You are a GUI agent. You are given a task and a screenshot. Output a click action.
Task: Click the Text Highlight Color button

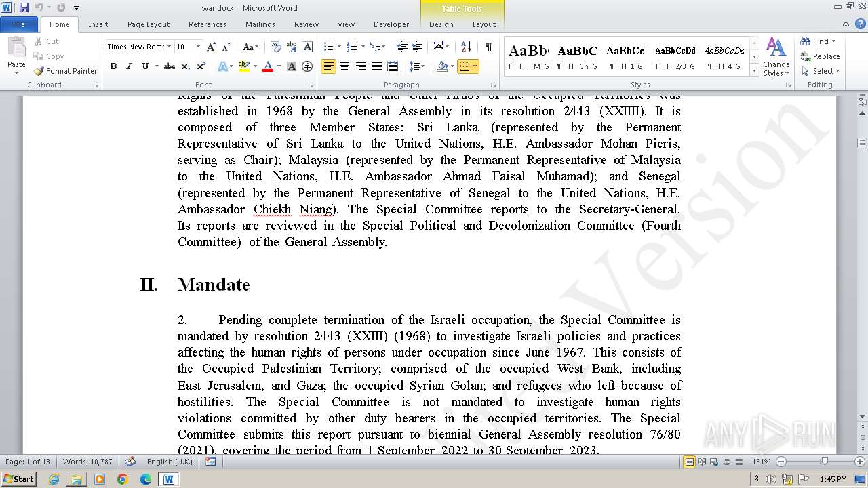point(243,66)
